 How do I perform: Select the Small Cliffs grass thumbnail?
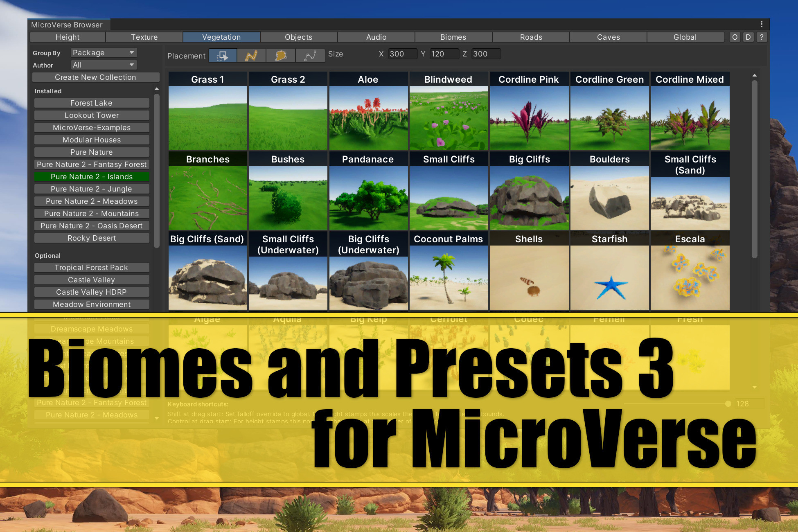pyautogui.click(x=449, y=191)
